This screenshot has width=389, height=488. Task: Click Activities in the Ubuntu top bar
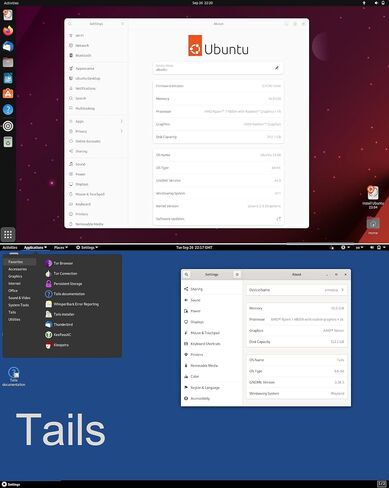pyautogui.click(x=11, y=3)
